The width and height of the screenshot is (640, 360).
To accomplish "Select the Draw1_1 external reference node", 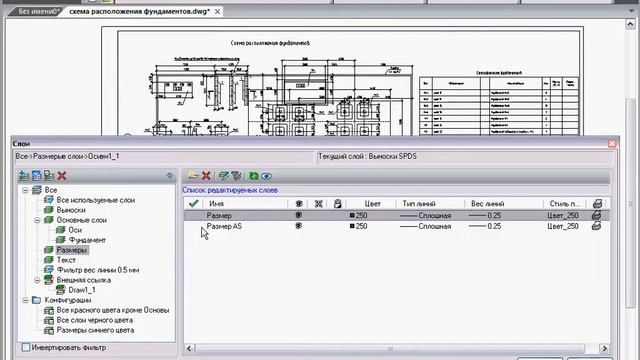I will click(x=82, y=290).
